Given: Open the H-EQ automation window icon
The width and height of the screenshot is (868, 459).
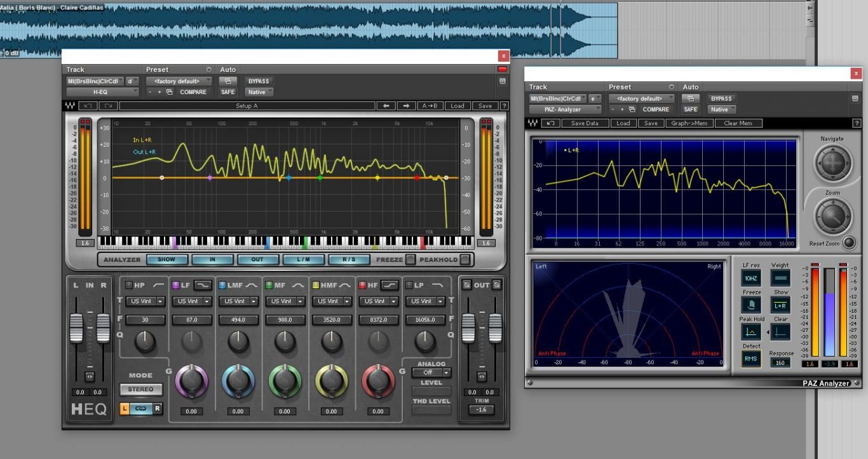Looking at the screenshot, I should tap(227, 81).
